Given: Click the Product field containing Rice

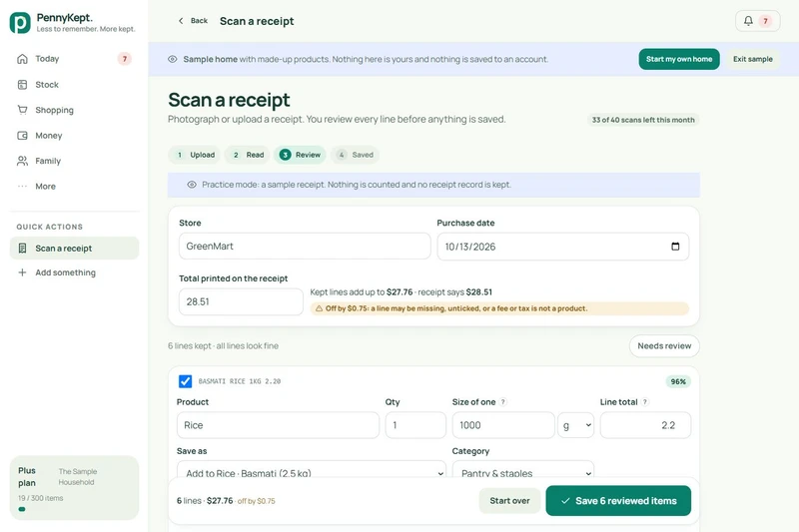Looking at the screenshot, I should [278, 425].
